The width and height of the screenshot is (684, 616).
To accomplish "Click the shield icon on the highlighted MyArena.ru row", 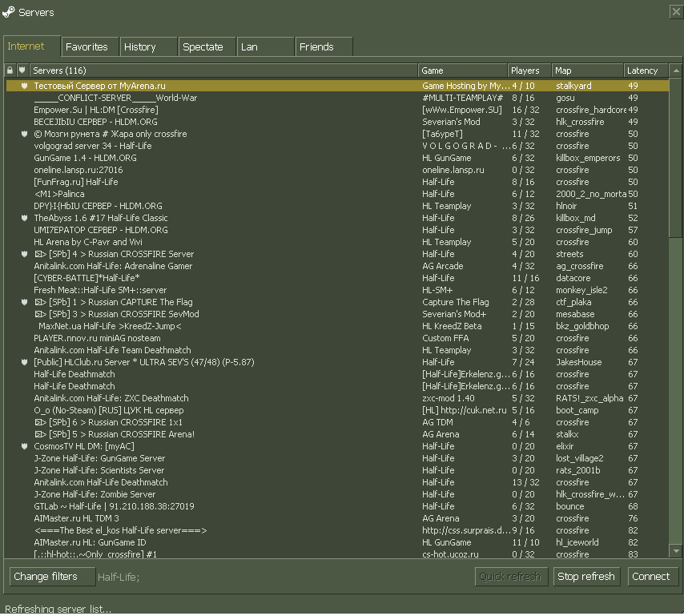I will [x=24, y=86].
